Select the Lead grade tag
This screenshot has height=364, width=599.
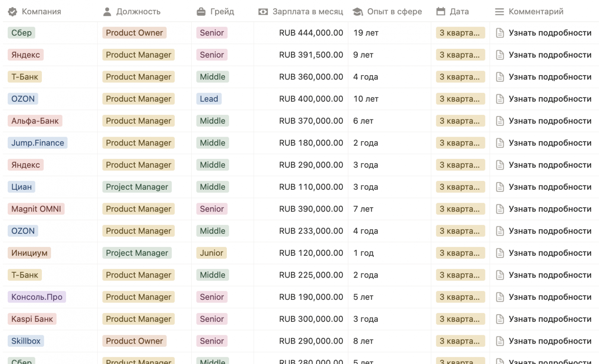pyautogui.click(x=209, y=99)
